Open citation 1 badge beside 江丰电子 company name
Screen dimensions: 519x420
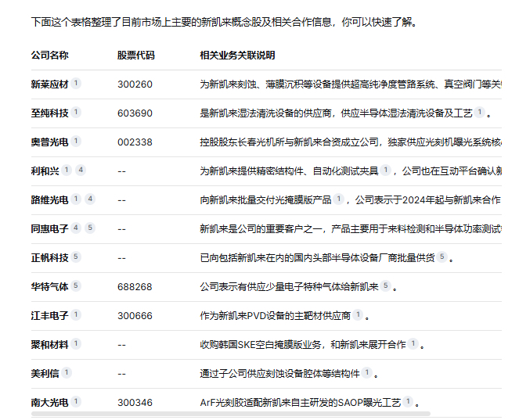tap(76, 315)
